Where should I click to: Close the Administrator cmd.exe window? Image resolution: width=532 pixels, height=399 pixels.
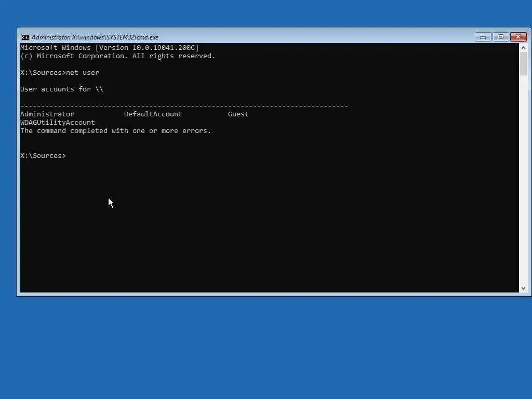point(518,37)
